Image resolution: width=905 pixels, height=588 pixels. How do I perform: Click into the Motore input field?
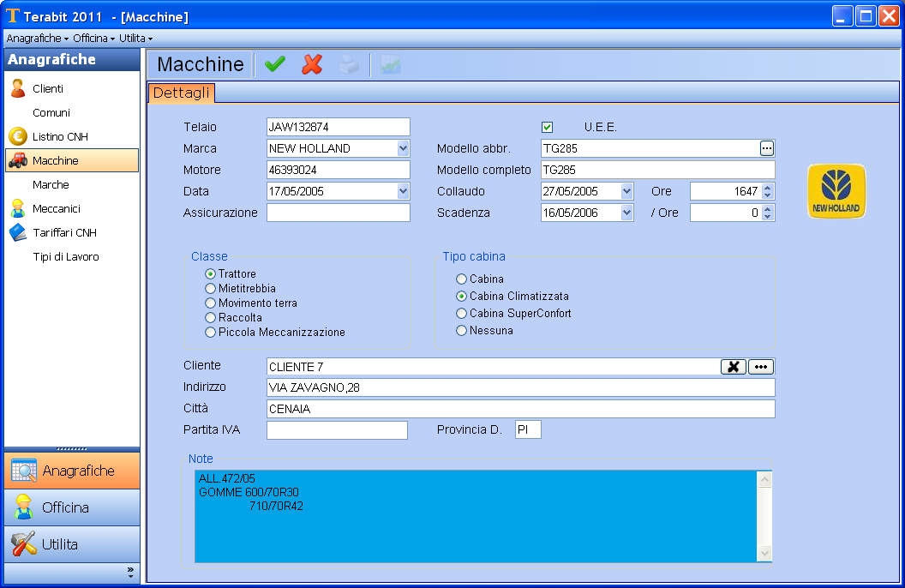[x=339, y=170]
